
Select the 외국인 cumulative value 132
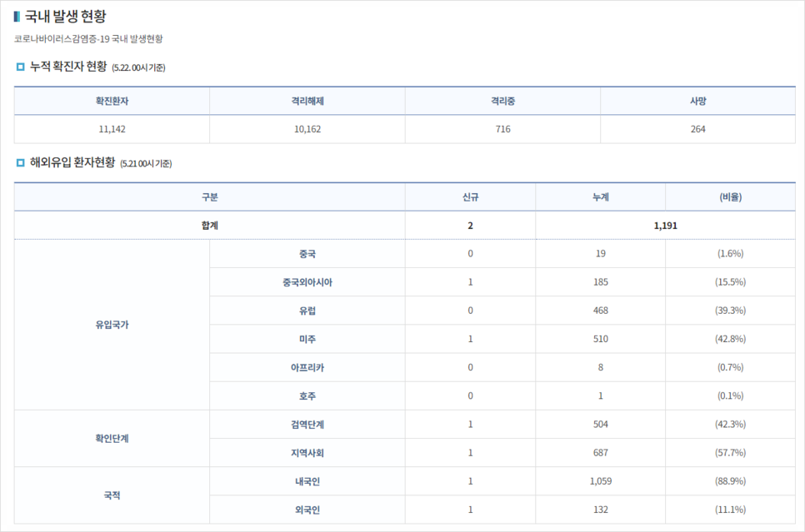tap(601, 510)
